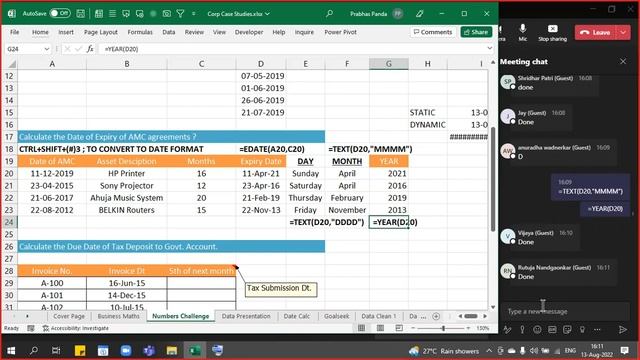Click the macro recording icon in status bar
Viewport: 640px width, 360px height.
(x=31, y=328)
